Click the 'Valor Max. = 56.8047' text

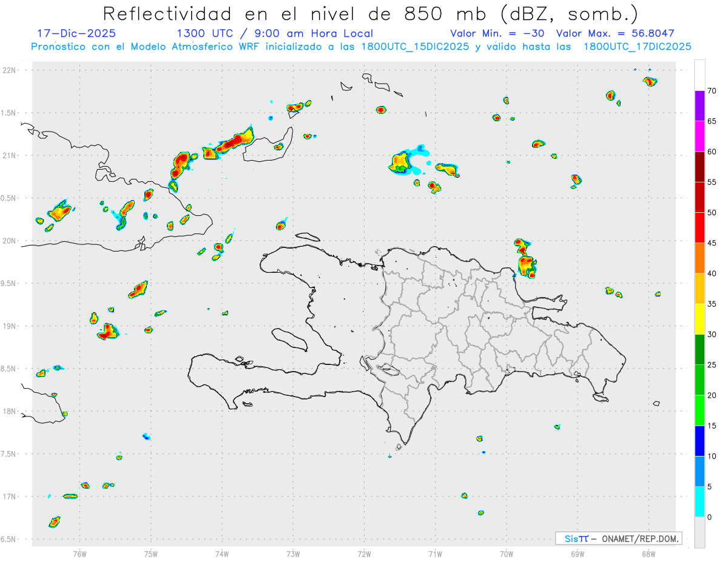[615, 33]
